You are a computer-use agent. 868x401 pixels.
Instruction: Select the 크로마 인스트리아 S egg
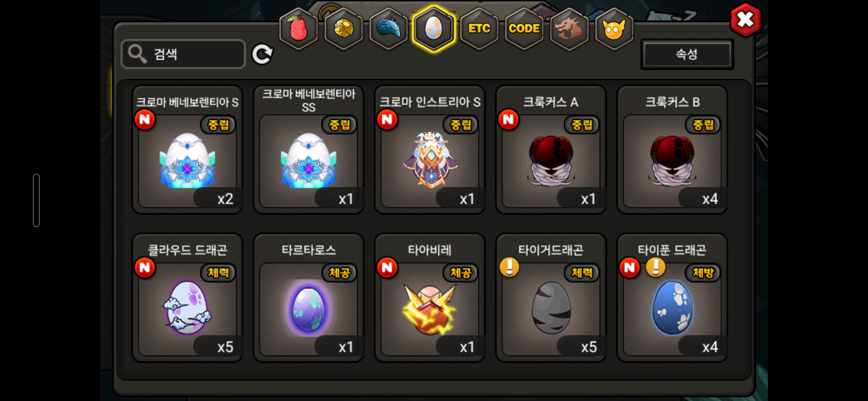[430, 150]
